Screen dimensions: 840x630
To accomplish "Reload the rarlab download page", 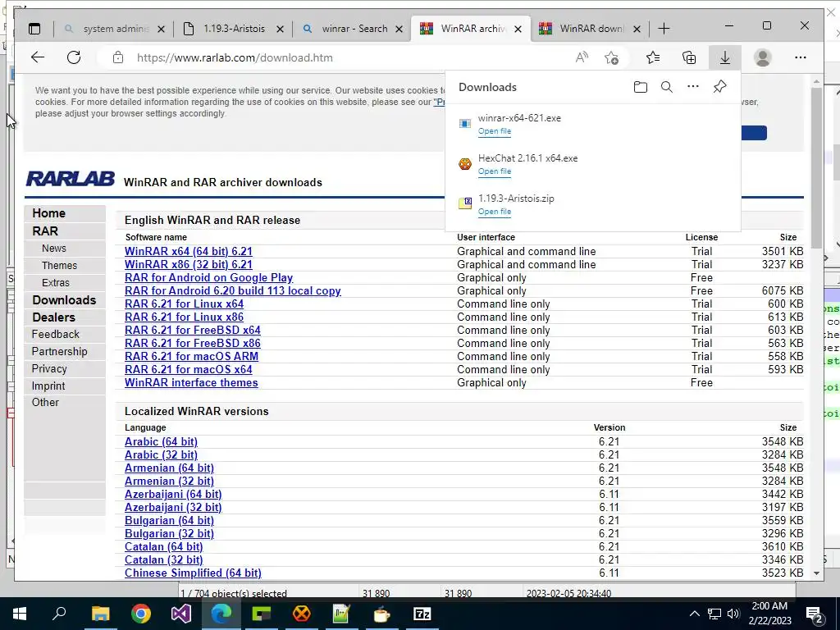I will pos(74,57).
